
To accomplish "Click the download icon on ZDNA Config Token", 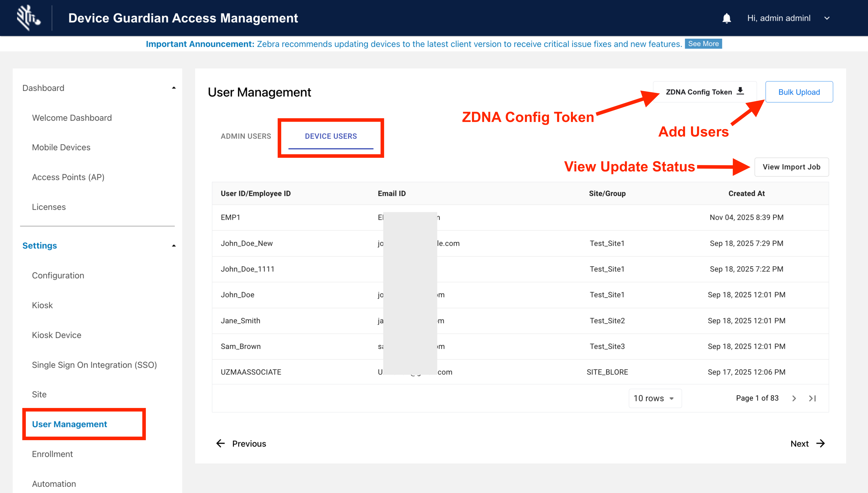I will [740, 91].
